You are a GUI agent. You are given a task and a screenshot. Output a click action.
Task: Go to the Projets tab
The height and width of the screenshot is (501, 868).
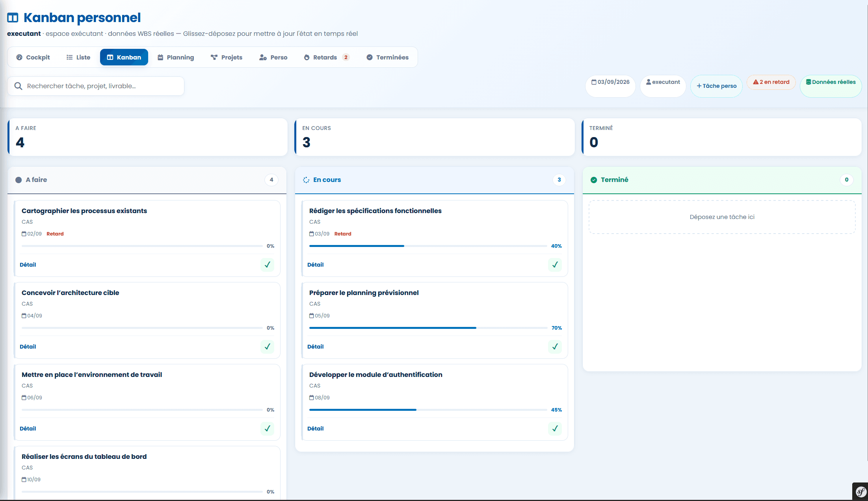227,57
